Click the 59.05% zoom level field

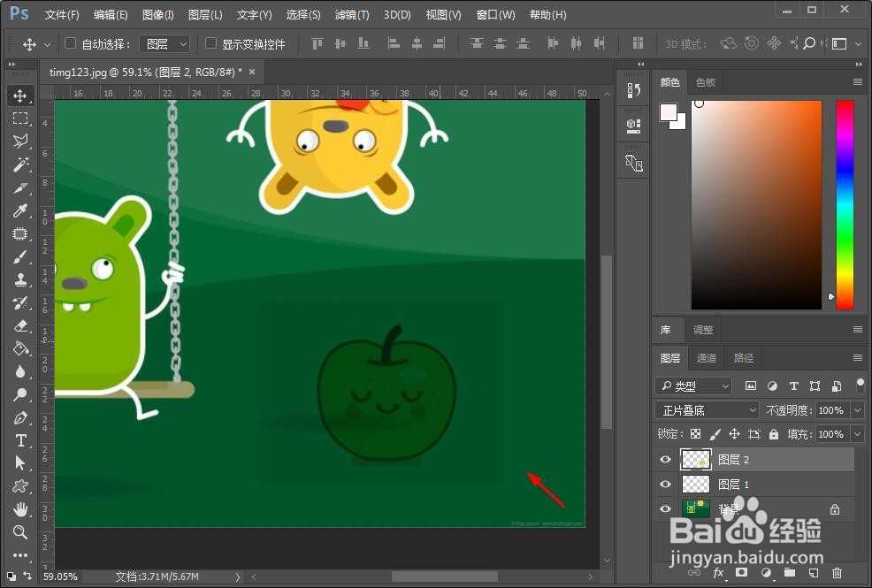click(60, 577)
